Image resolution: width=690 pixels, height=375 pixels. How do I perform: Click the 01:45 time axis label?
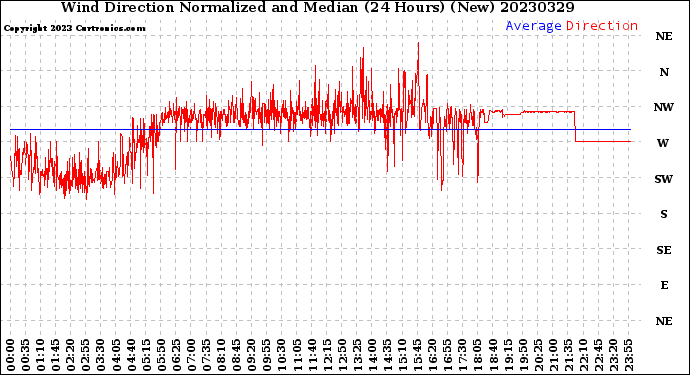pyautogui.click(x=56, y=355)
